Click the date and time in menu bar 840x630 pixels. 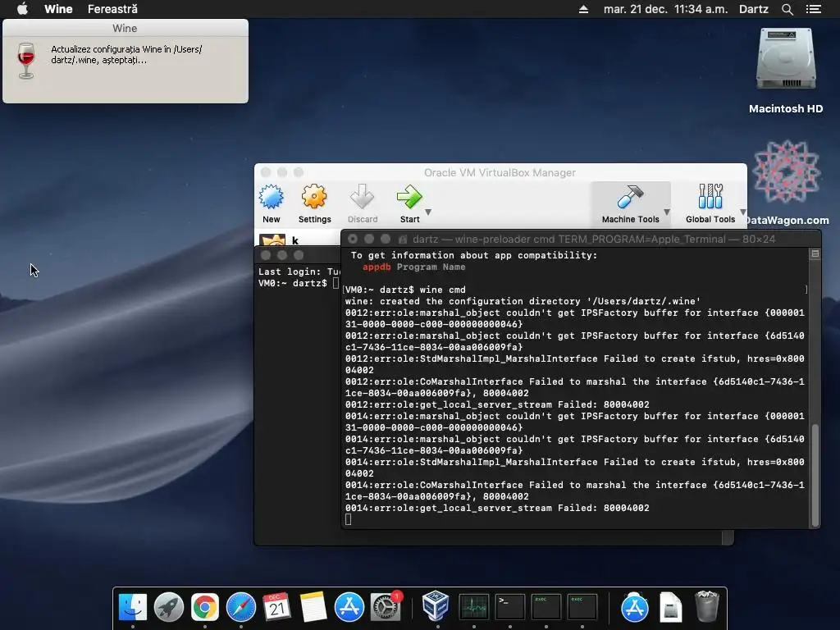click(665, 9)
